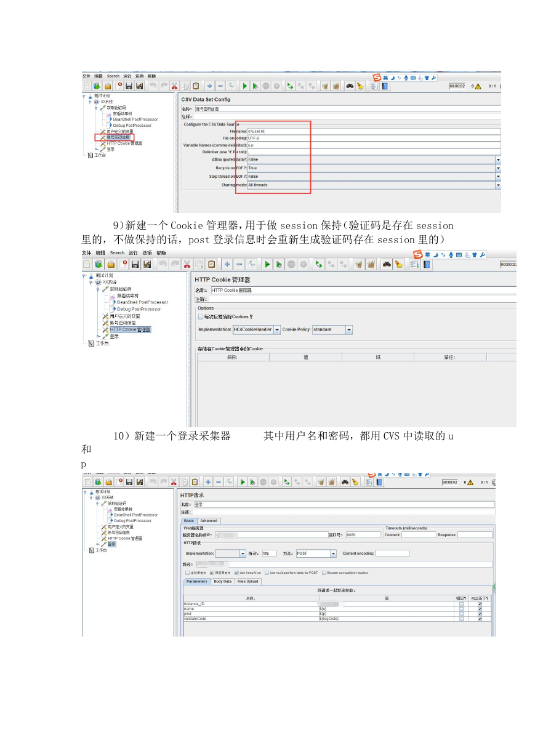The image size is (535, 756).
Task: Check Use multipart/form-data for POST
Action: point(267,573)
